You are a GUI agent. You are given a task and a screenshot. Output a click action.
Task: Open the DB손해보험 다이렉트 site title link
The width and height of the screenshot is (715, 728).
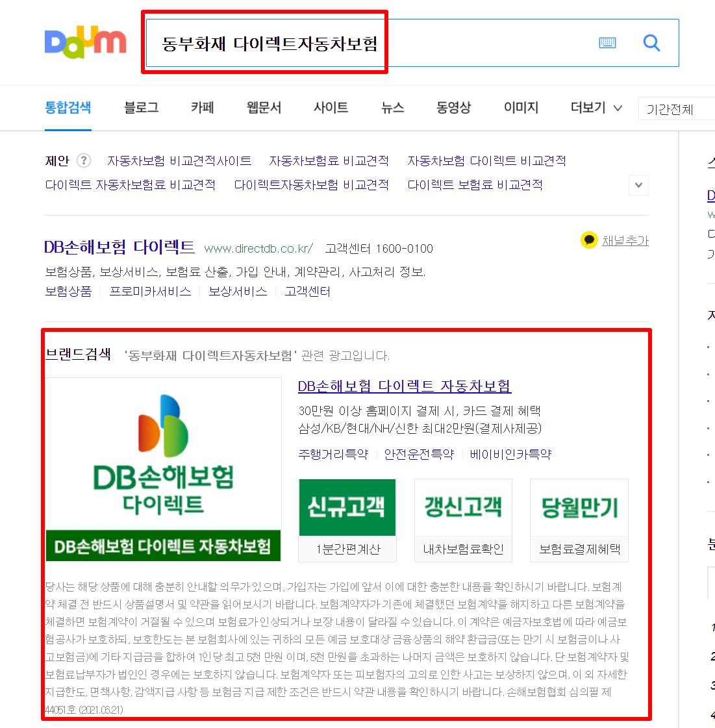pyautogui.click(x=119, y=247)
